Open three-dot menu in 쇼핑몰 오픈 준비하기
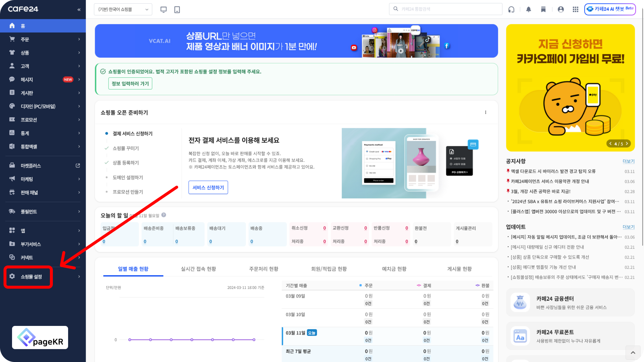This screenshot has width=644, height=362. (485, 112)
